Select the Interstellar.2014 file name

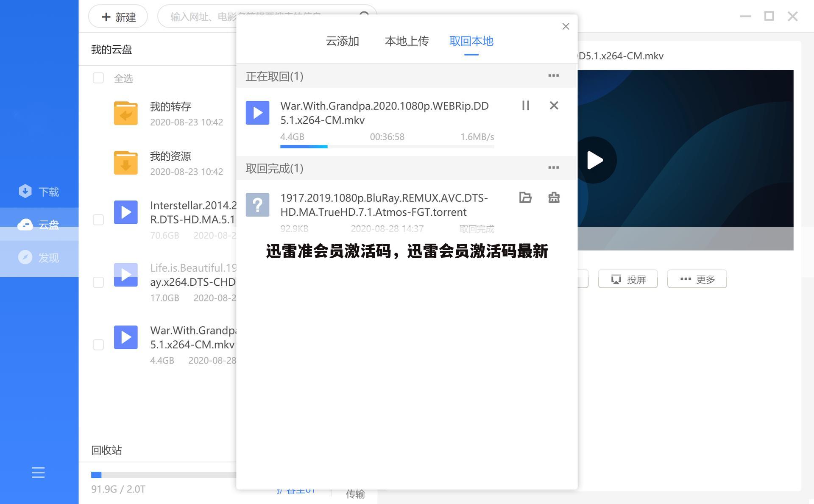point(193,212)
